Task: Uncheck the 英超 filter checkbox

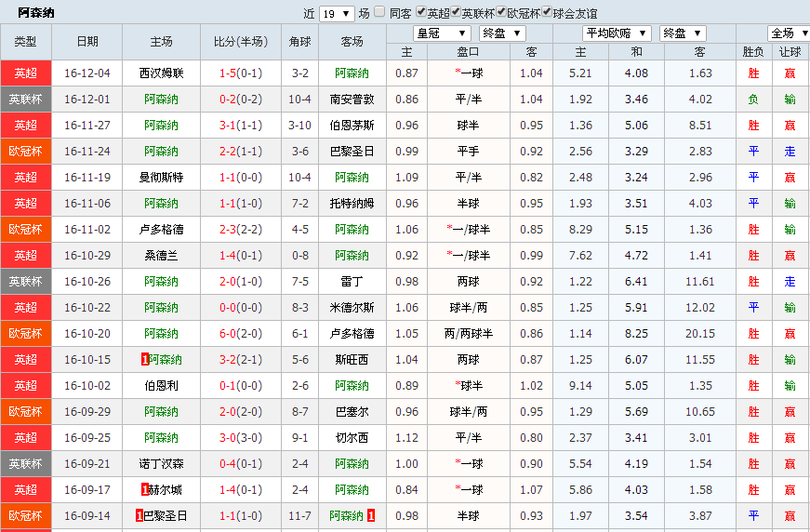Action: click(421, 12)
